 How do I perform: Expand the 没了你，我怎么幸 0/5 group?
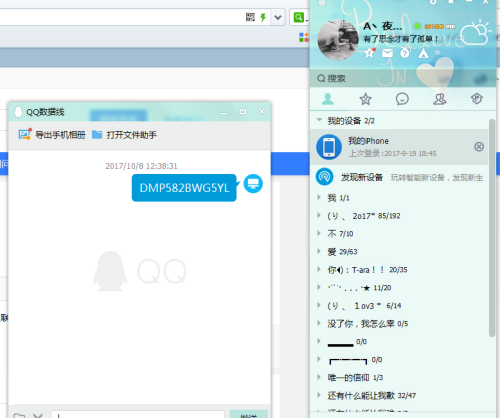(319, 323)
